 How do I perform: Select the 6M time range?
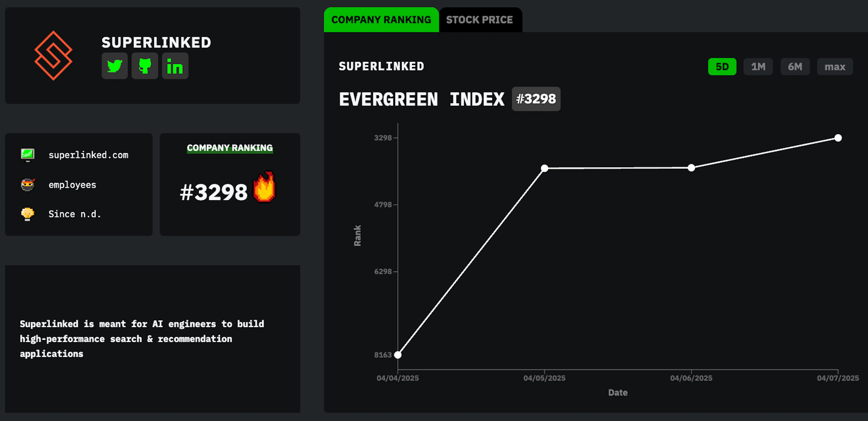pyautogui.click(x=795, y=67)
